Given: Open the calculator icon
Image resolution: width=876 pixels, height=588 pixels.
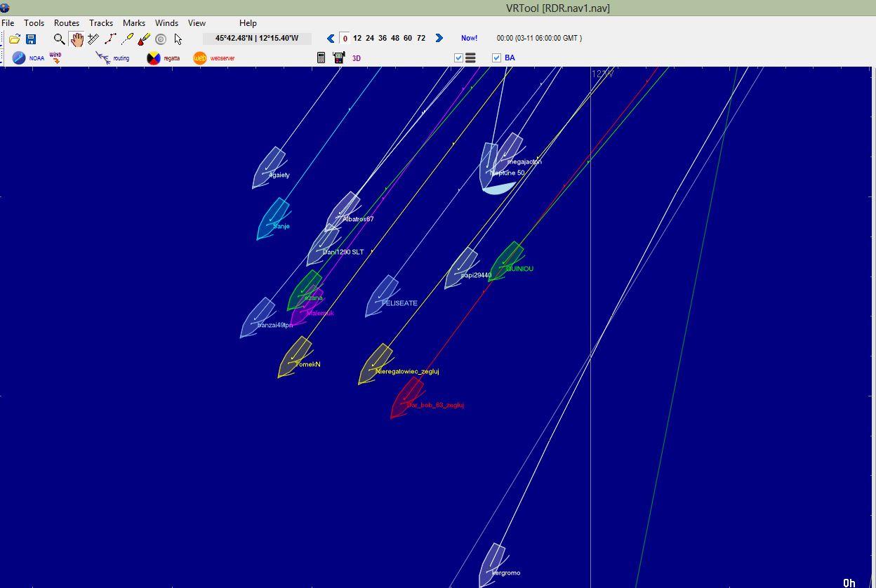Looking at the screenshot, I should click(x=321, y=58).
